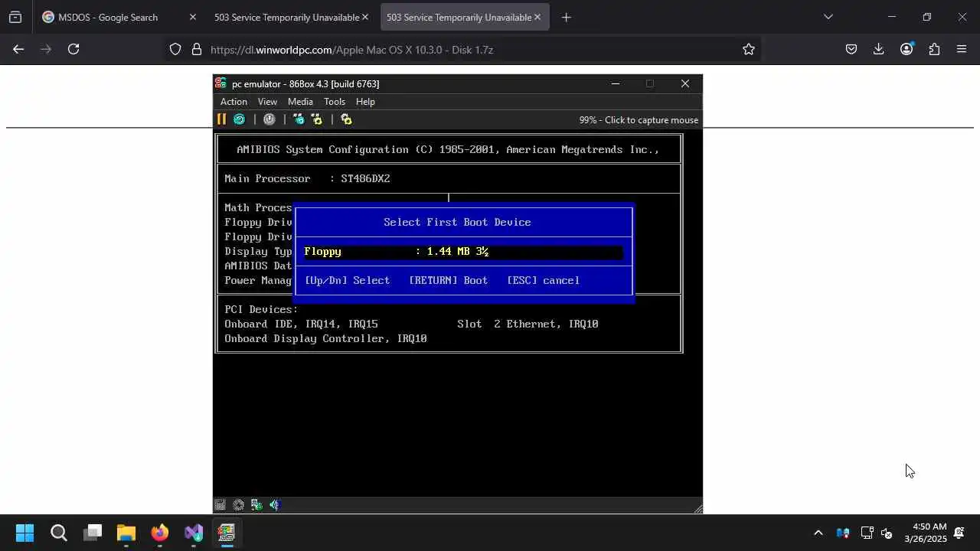
Task: Open File Explorer from taskbar
Action: click(126, 533)
